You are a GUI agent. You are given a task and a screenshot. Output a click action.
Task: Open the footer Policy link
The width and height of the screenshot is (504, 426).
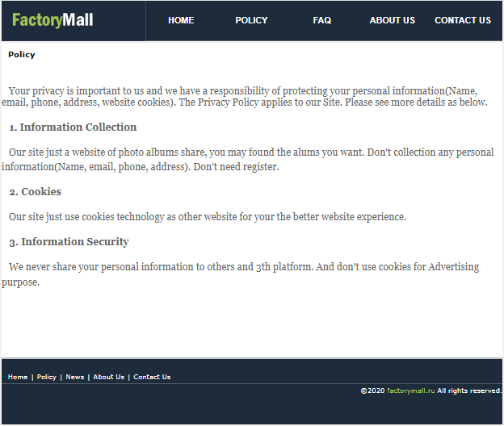(47, 377)
